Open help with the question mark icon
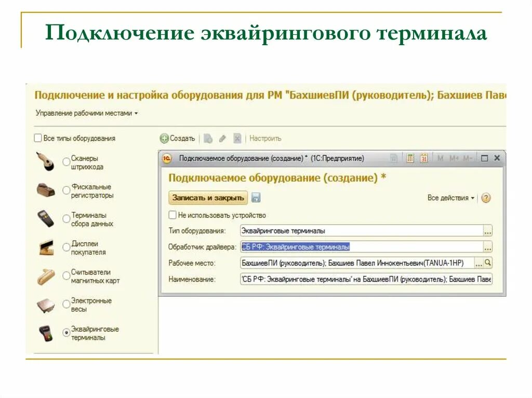Viewport: 532px width, 398px height. point(486,198)
